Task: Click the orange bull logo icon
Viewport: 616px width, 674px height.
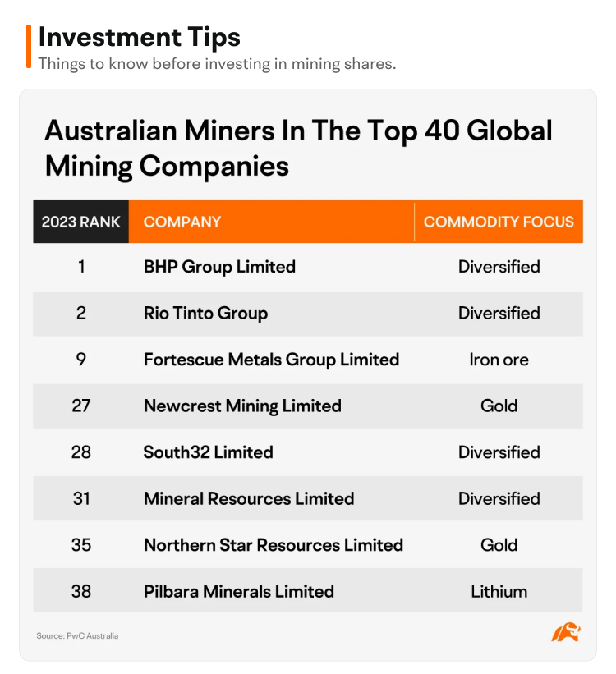Action: tap(566, 632)
